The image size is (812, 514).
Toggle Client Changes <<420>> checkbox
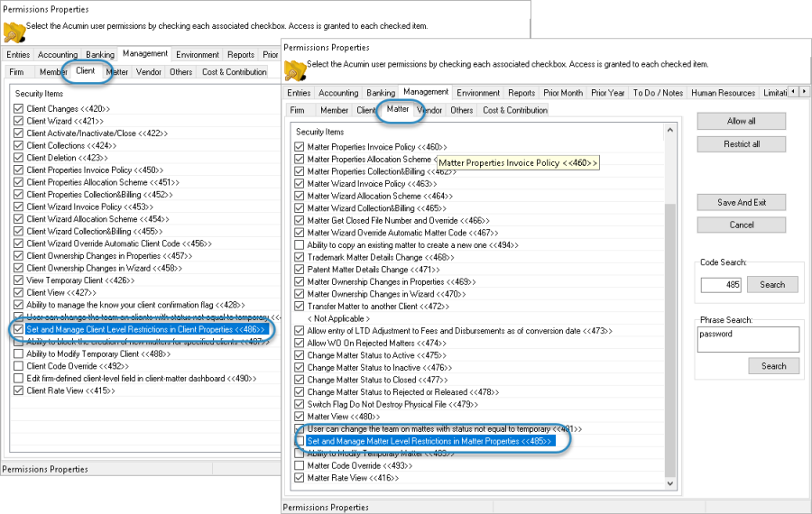click(18, 109)
